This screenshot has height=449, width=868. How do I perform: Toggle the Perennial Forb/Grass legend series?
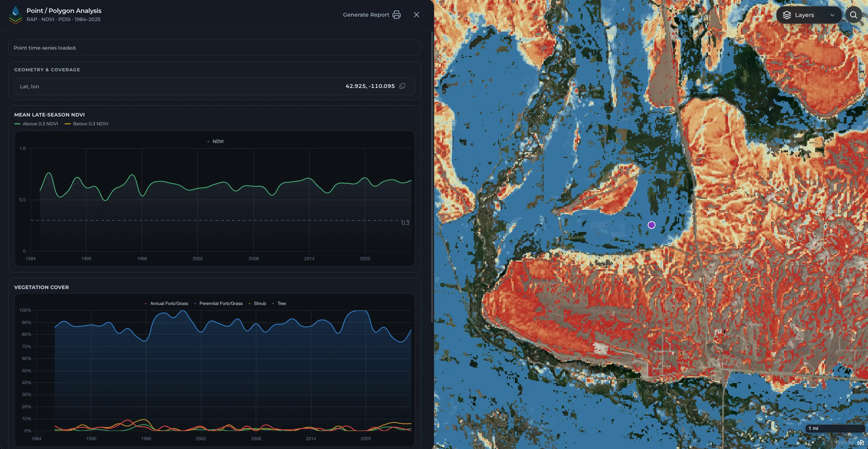[218, 303]
